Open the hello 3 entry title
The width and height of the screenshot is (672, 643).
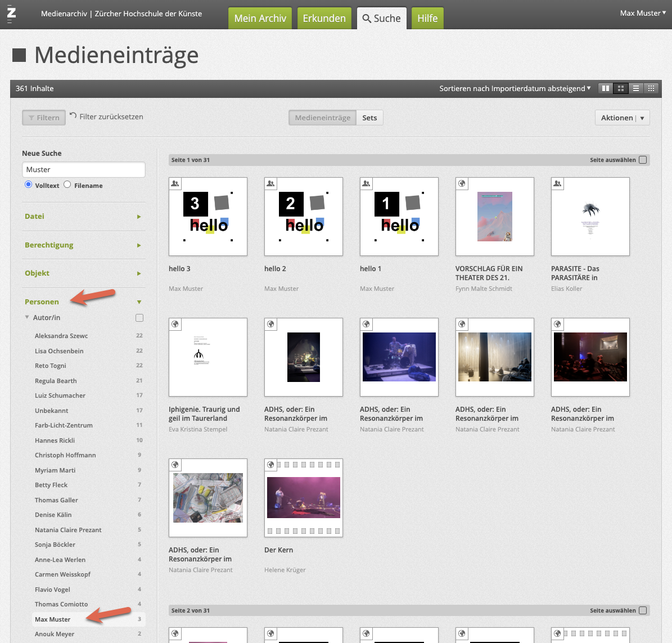(x=179, y=269)
